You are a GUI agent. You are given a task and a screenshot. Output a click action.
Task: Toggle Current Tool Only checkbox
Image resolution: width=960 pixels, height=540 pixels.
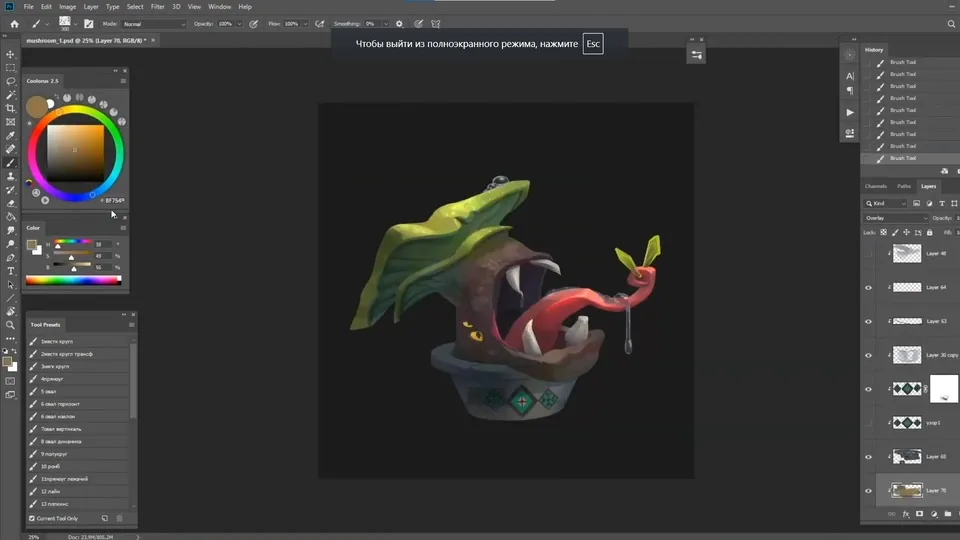pos(32,519)
